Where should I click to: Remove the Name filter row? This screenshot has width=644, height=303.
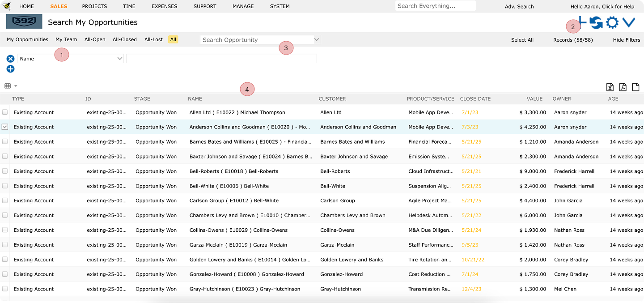[x=11, y=59]
